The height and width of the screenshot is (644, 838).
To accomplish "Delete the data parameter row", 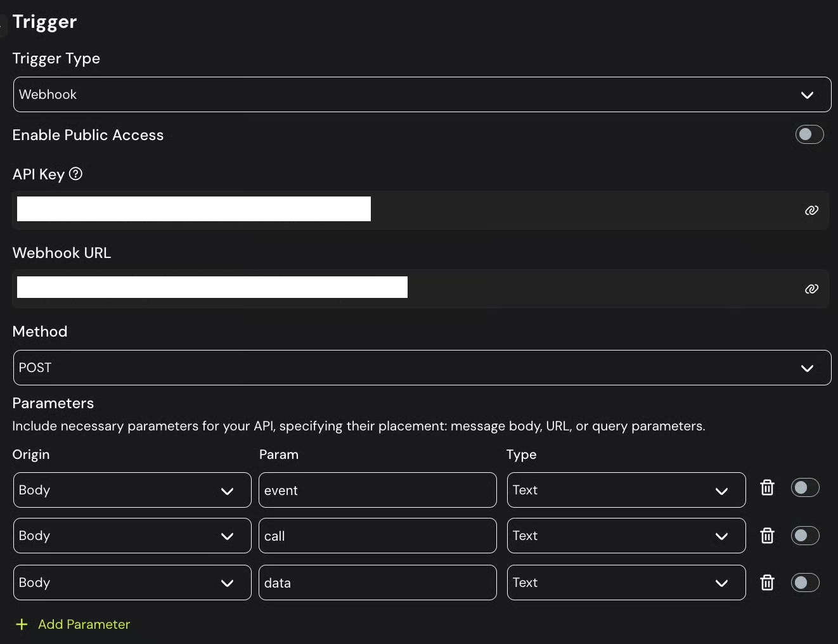I will 767,583.
